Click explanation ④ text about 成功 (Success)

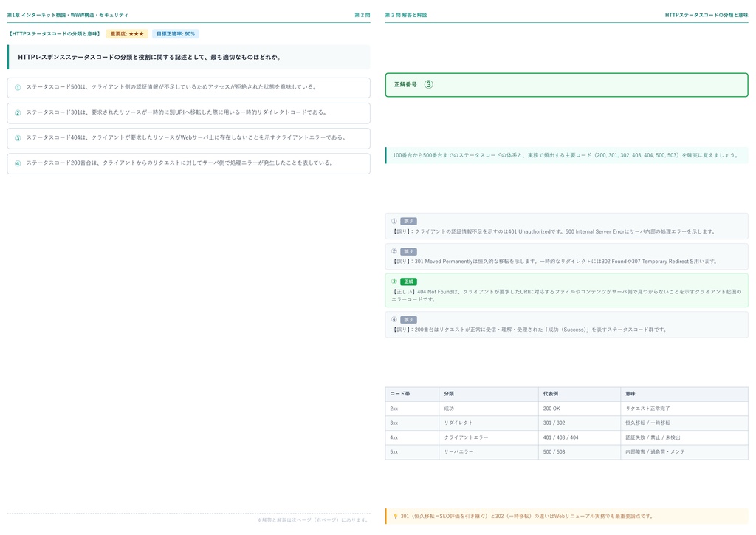[529, 330]
